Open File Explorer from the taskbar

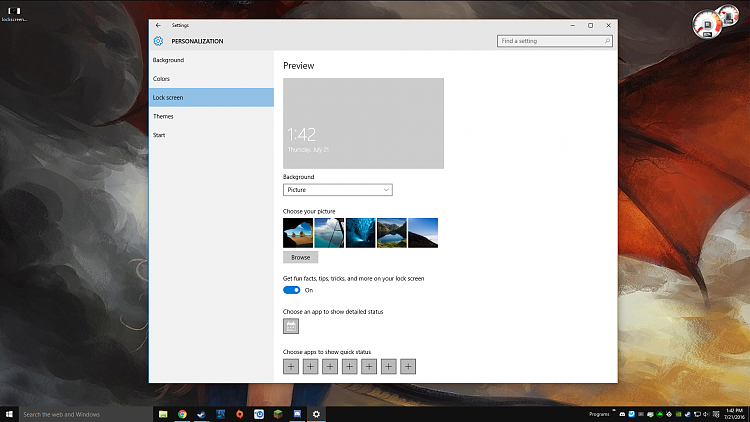tap(163, 414)
